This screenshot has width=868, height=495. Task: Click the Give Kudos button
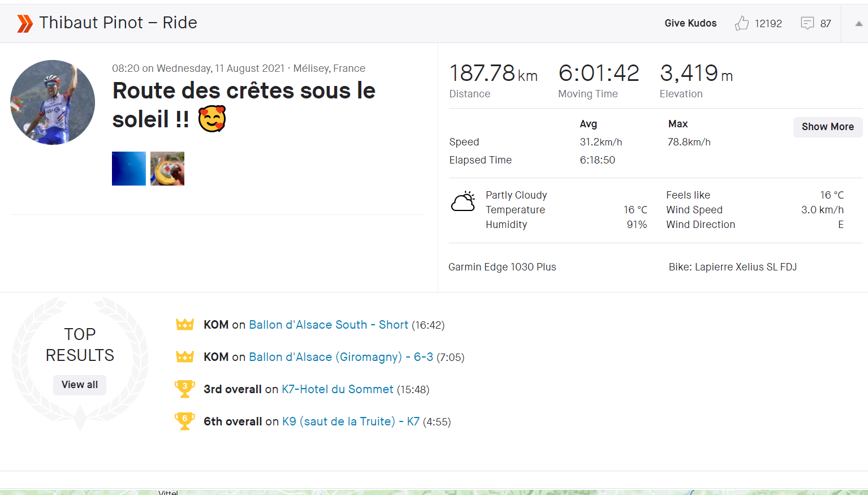690,23
